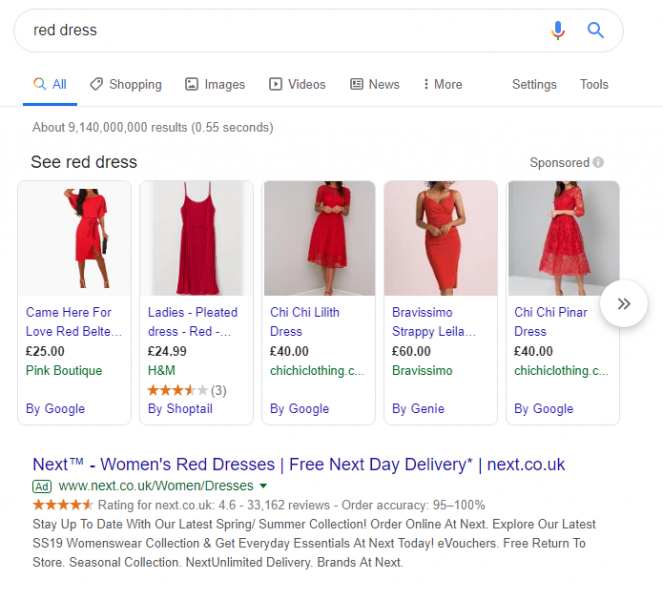Click the Chi Chi Lilith dress thumbnail
The height and width of the screenshot is (600, 663).
pos(319,238)
